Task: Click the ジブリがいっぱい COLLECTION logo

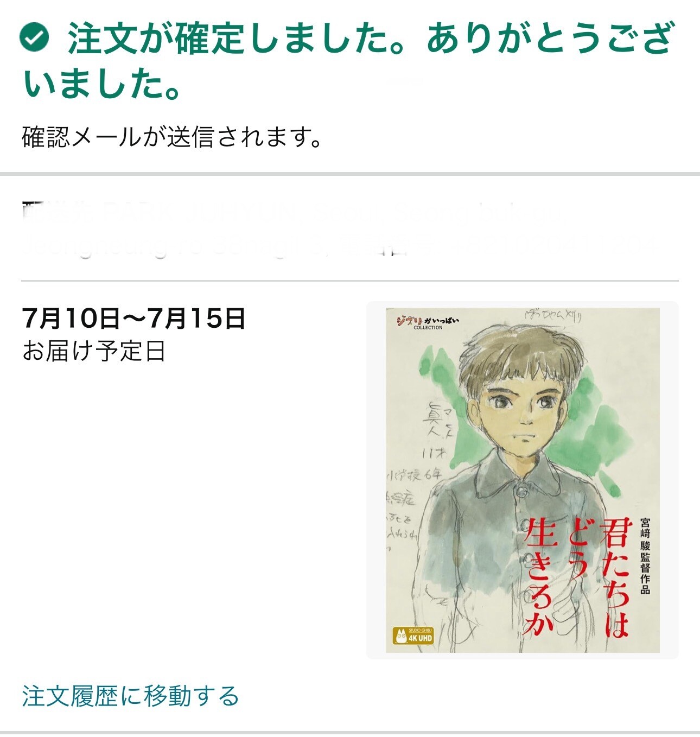Action: (428, 322)
